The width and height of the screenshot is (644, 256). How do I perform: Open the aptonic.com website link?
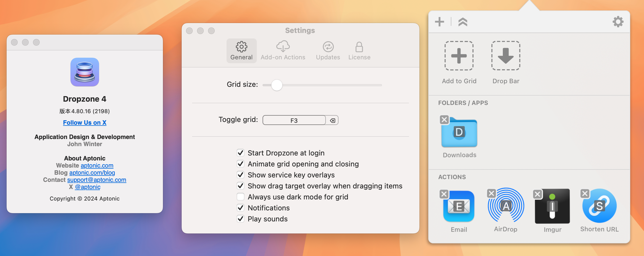97,165
